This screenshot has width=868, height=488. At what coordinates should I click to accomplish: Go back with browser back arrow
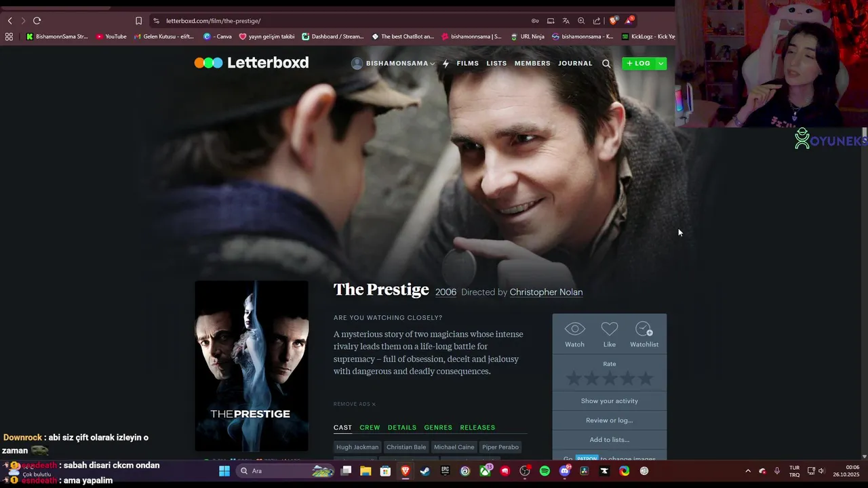(x=10, y=21)
